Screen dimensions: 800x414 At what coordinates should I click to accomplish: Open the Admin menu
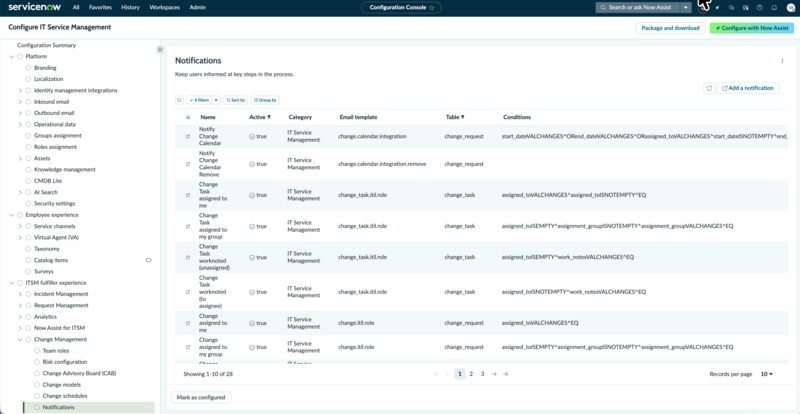click(197, 8)
